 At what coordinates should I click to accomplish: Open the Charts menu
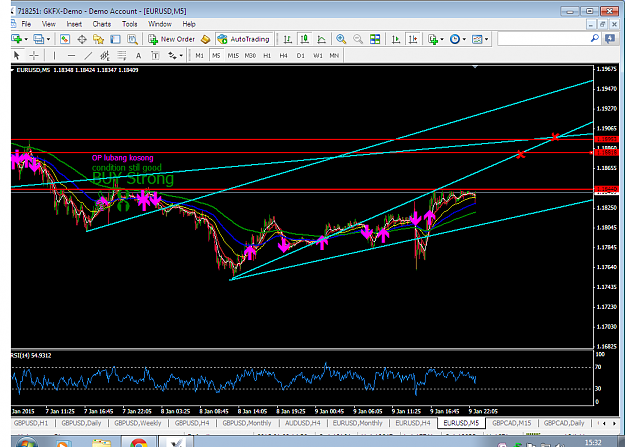tap(102, 24)
